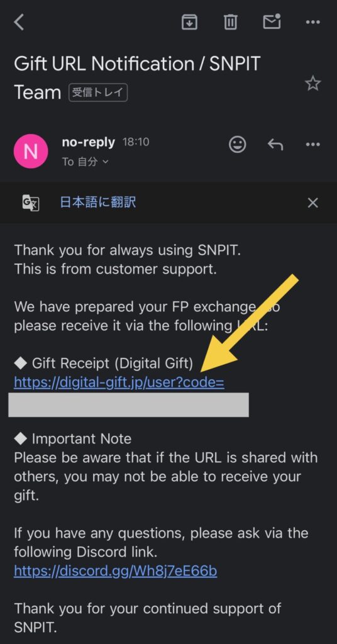
Task: Tap the pink N sender avatar
Action: [31, 151]
